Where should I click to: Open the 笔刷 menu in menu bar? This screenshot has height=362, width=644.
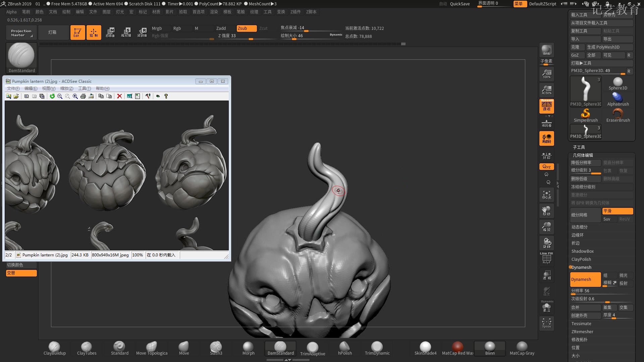[25, 12]
